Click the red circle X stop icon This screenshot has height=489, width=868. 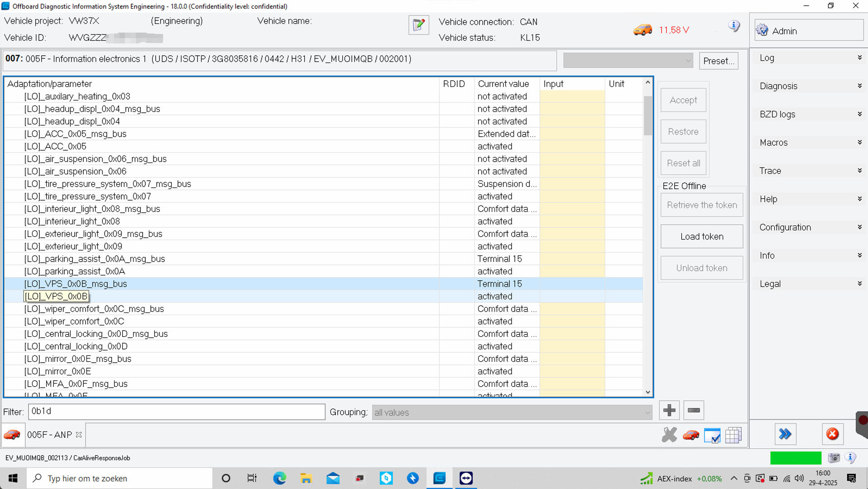pos(832,434)
